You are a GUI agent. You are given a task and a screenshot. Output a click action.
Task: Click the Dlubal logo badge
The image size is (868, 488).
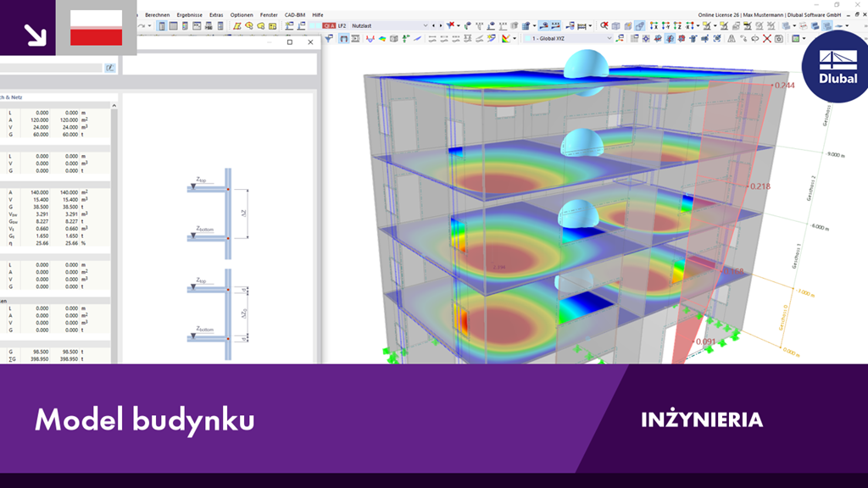(x=837, y=66)
